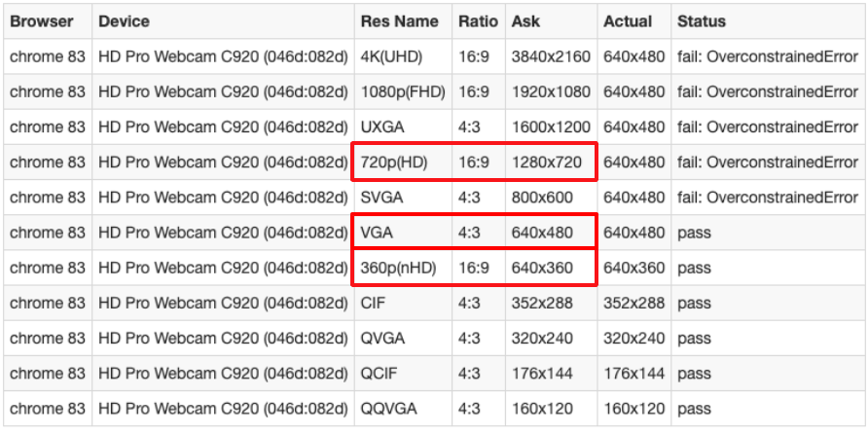Select the Actual column header

coord(628,20)
